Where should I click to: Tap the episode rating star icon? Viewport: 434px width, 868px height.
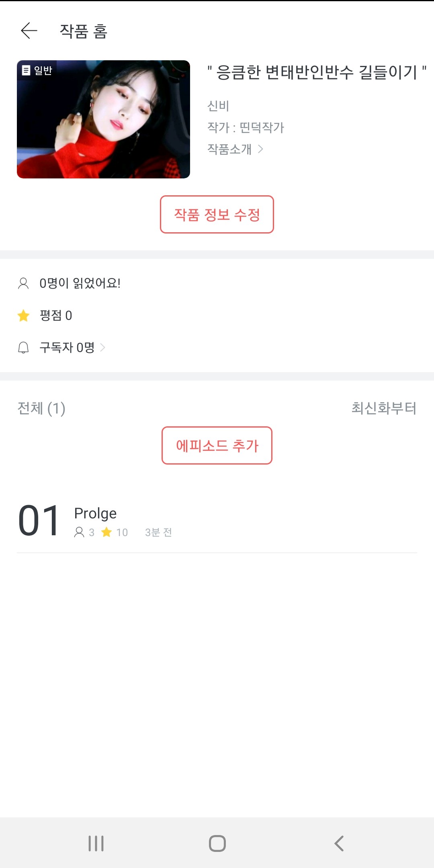click(106, 532)
